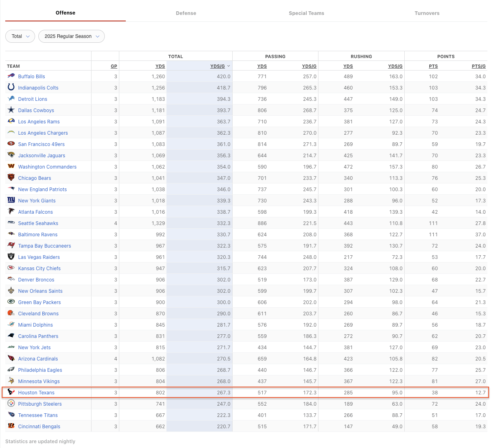Click the Los Angeles Rams logo

tap(11, 121)
